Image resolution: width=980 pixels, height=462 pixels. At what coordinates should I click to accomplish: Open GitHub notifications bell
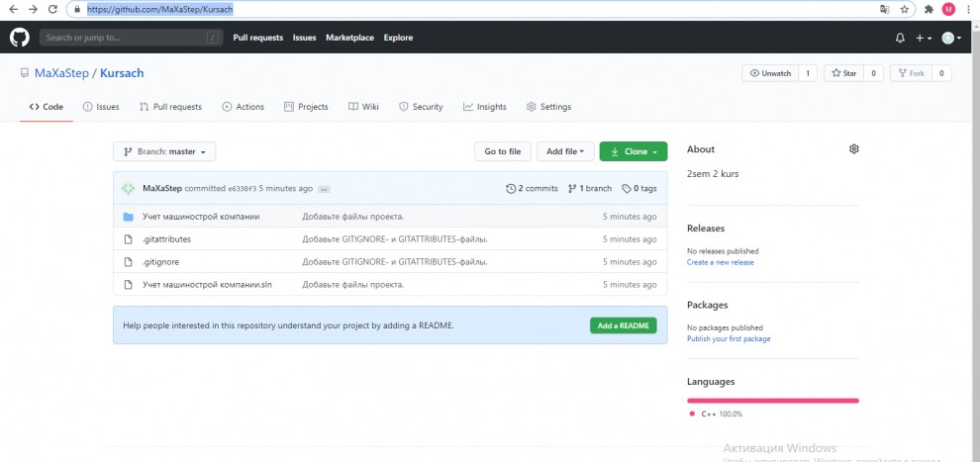[900, 38]
